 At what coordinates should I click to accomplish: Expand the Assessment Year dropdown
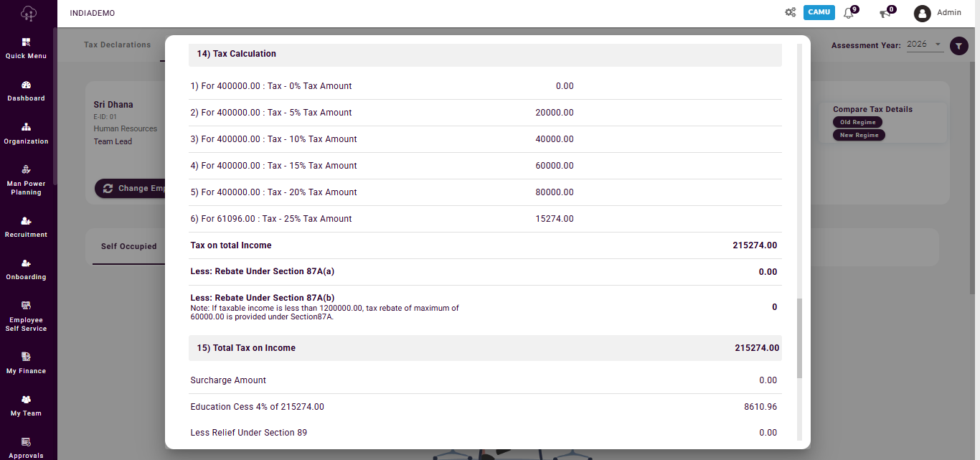925,44
